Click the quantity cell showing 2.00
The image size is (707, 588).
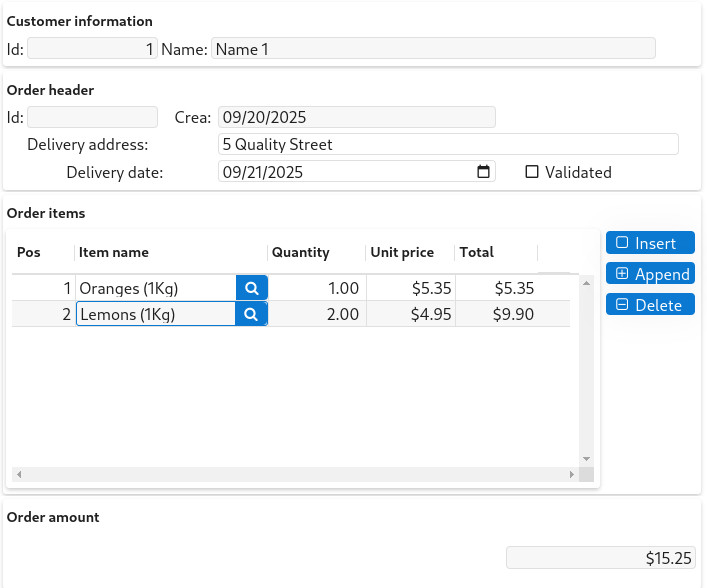[317, 314]
